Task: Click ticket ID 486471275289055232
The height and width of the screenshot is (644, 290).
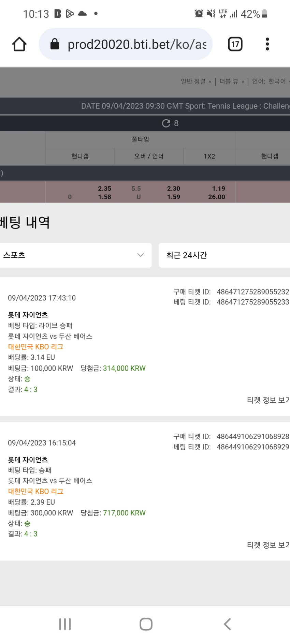Action: point(253,292)
